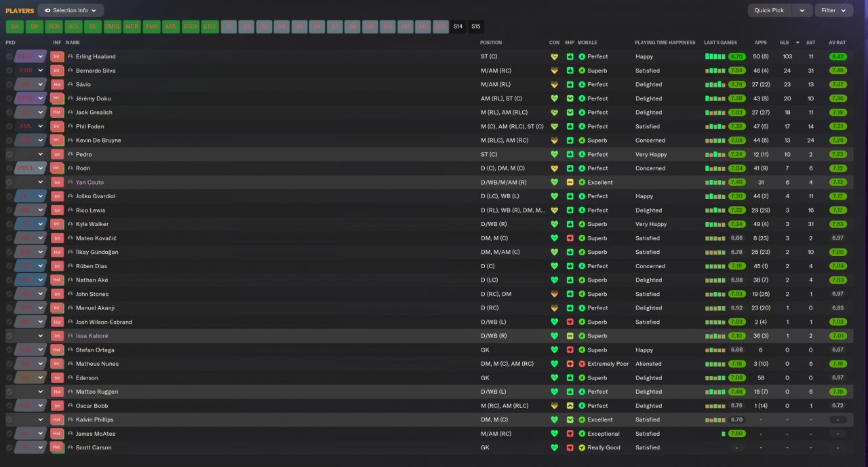Viewport: 868px width, 467px height.
Task: Toggle the picked circle for Scott Carson
Action: coord(9,448)
